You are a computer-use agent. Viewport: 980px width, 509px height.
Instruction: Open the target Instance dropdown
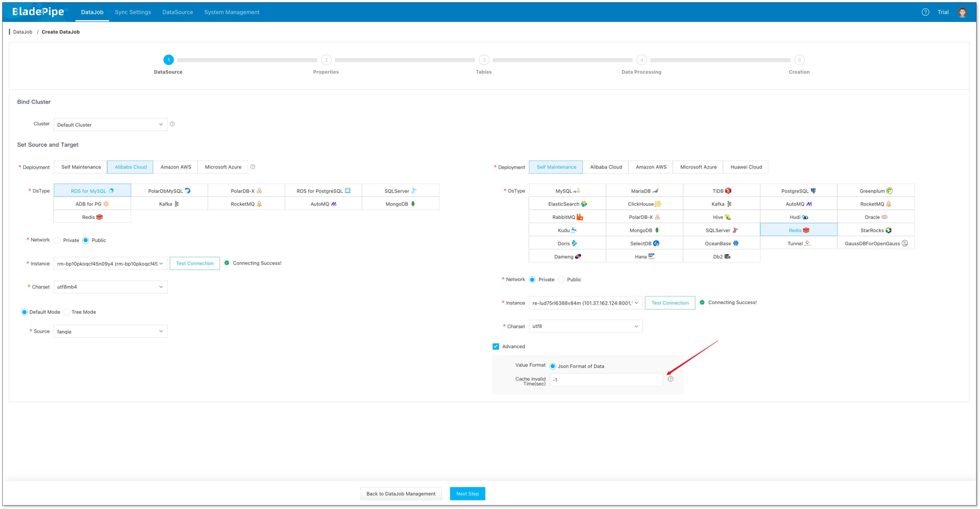585,303
